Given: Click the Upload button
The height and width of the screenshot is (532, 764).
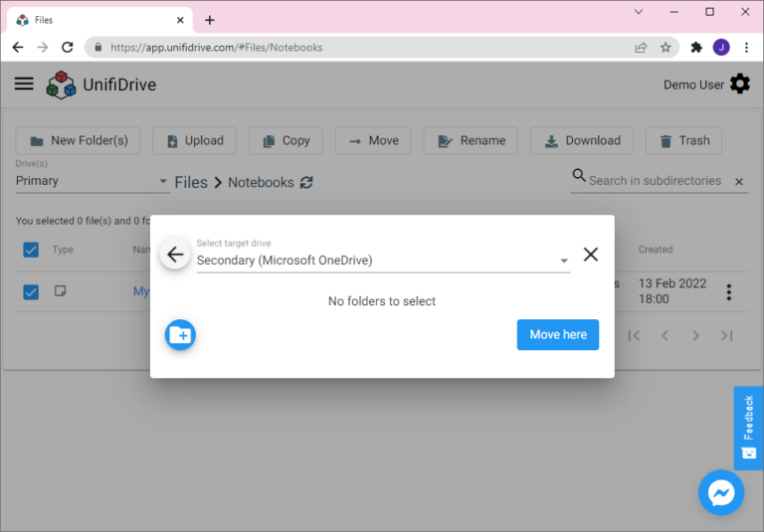Looking at the screenshot, I should tap(194, 141).
